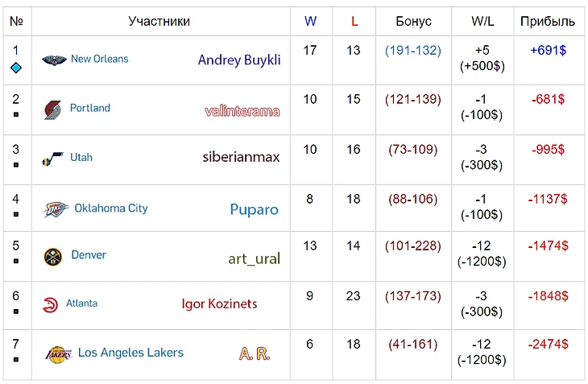Viewport: 588px width, 384px height.
Task: Click the bonus score (191-132)
Action: pos(413,51)
